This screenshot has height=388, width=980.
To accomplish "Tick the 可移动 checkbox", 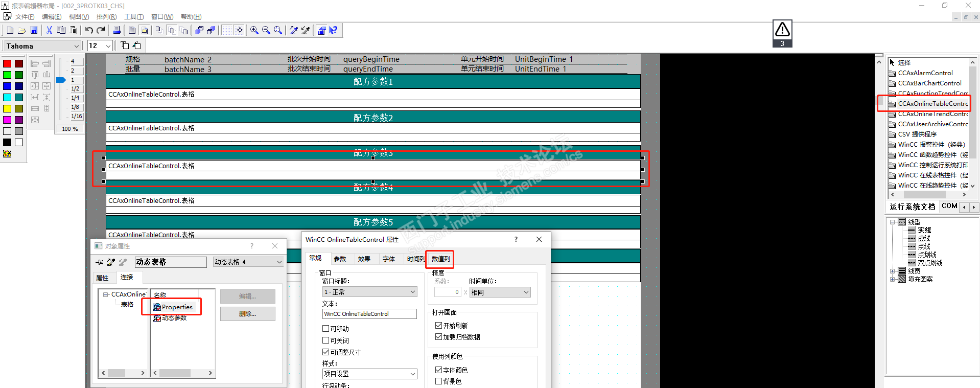I will pyautogui.click(x=325, y=329).
